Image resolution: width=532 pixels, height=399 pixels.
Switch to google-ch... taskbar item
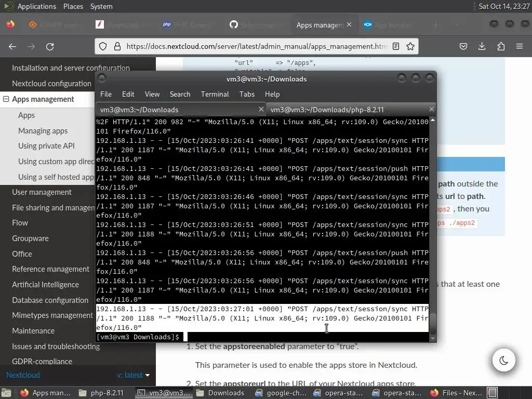pos(281,393)
